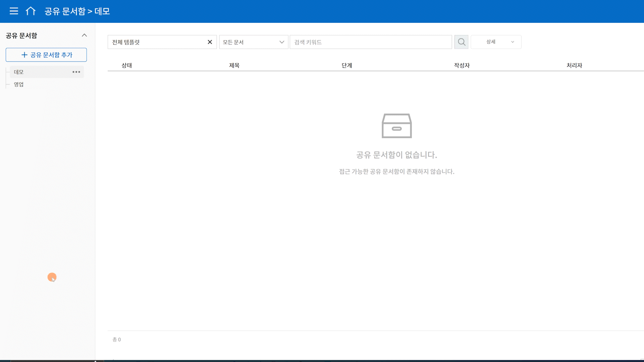Open the 모든 문서 dropdown
The image size is (644, 362).
[253, 42]
